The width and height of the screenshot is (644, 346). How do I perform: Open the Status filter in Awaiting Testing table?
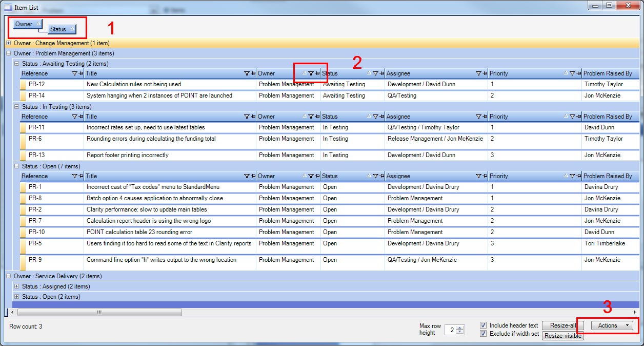(x=375, y=74)
